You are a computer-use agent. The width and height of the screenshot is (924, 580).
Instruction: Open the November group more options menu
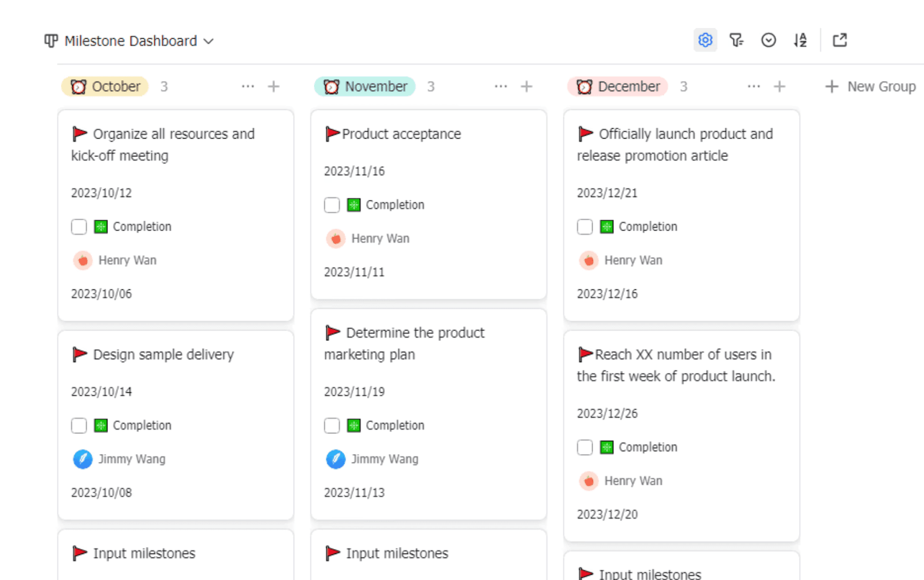point(501,86)
